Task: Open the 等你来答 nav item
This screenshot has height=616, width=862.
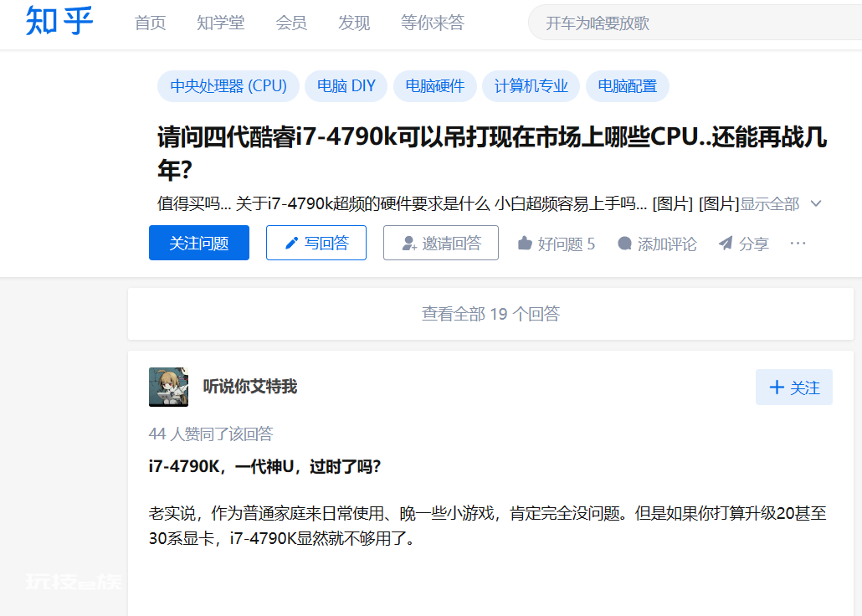Action: [x=433, y=23]
